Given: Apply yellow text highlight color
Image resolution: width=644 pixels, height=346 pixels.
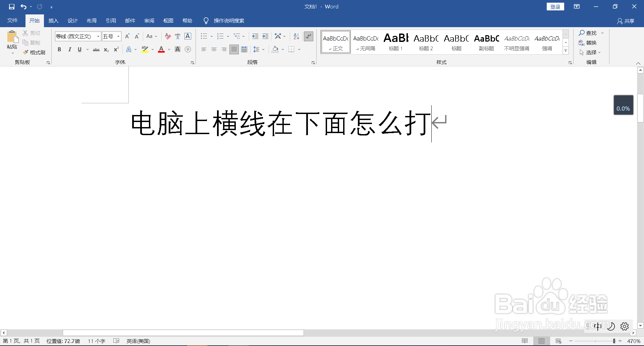Looking at the screenshot, I should tap(145, 49).
